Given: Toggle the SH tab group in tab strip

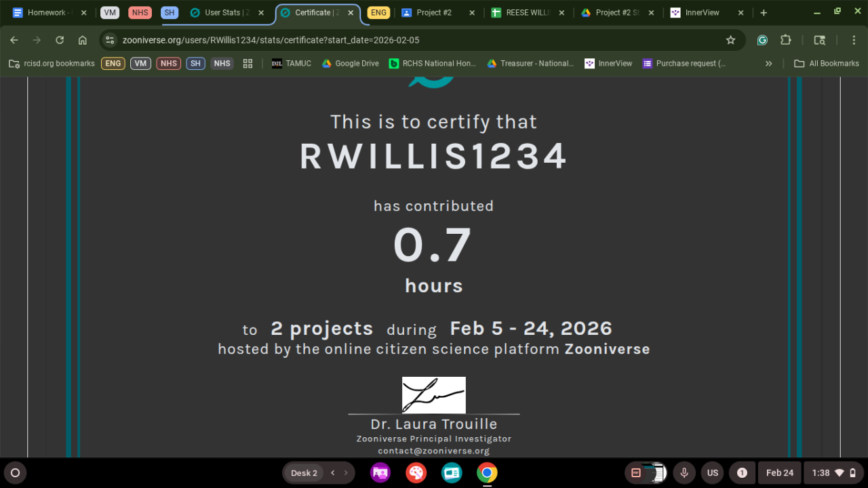Looking at the screenshot, I should pyautogui.click(x=170, y=13).
